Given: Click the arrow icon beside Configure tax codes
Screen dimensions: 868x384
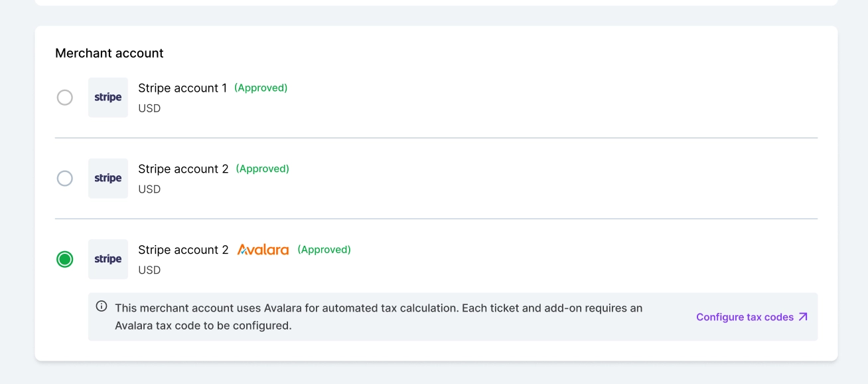Looking at the screenshot, I should (803, 317).
